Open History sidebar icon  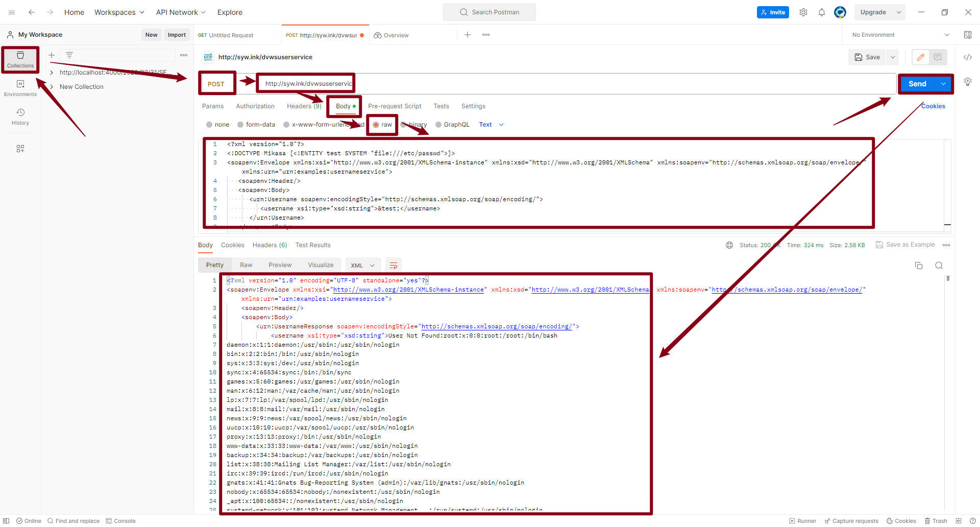click(x=20, y=116)
